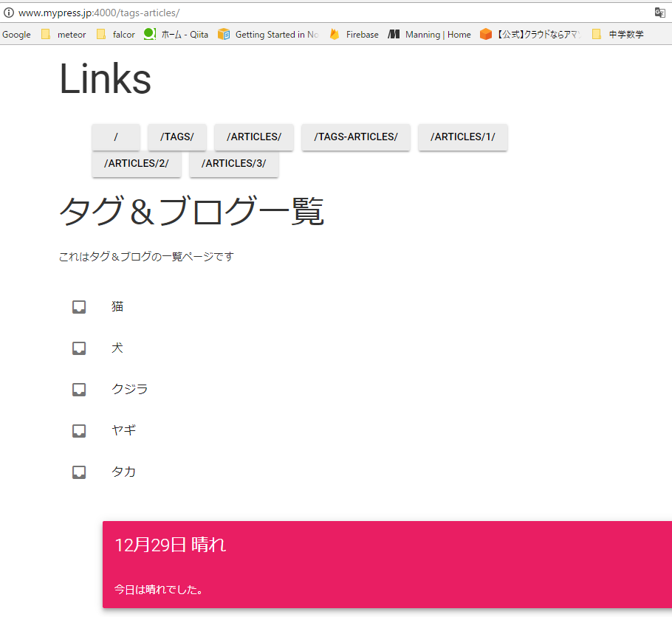Viewport: 672px width, 617px height.
Task: Open the ホーム - Qiita bookmark
Action: [176, 34]
